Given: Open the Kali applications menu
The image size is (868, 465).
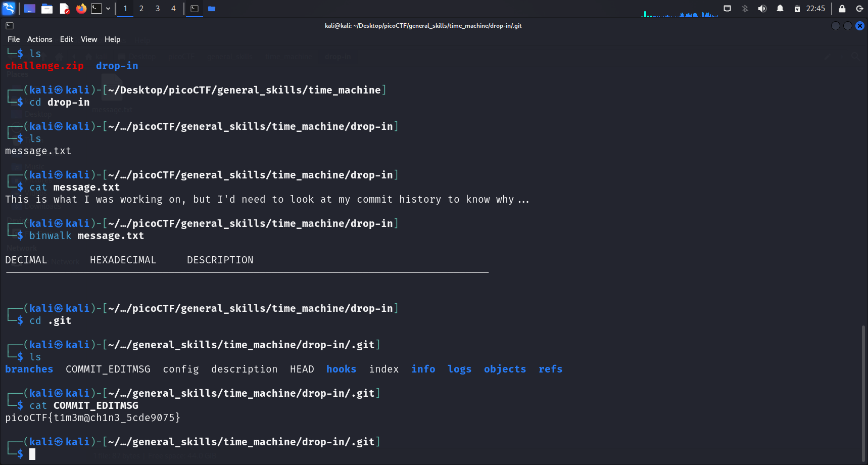Looking at the screenshot, I should [9, 9].
